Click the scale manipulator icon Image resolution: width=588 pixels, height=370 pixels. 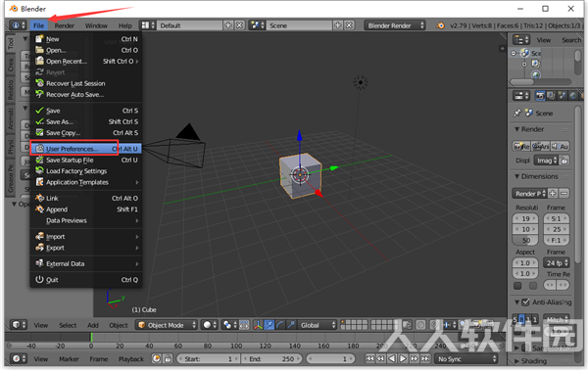click(291, 325)
